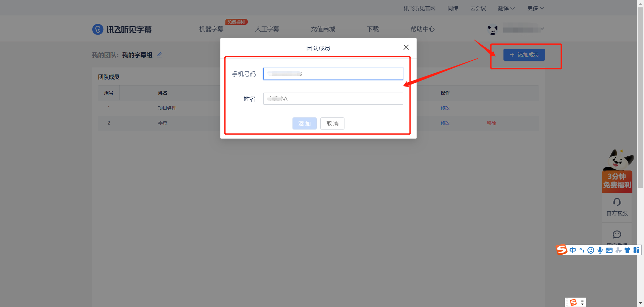Click the Sogou microphone voice input icon
Viewport: 644px width, 307px height.
(600, 250)
